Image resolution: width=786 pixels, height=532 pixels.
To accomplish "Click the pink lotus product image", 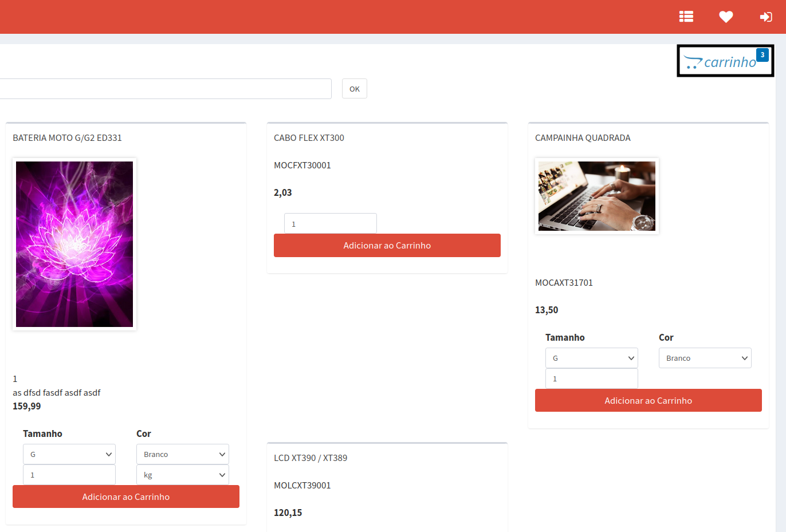I will pyautogui.click(x=74, y=244).
